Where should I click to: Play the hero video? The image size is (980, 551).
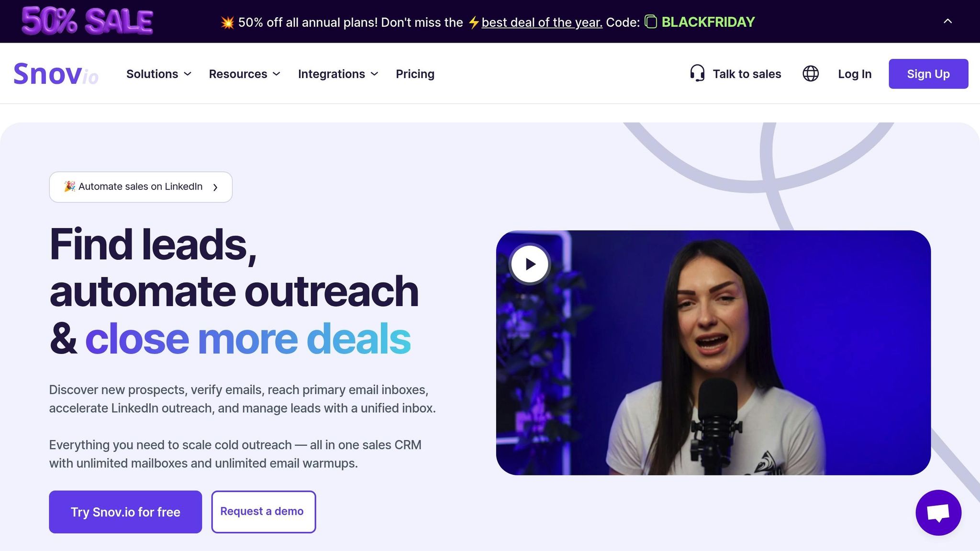tap(530, 264)
